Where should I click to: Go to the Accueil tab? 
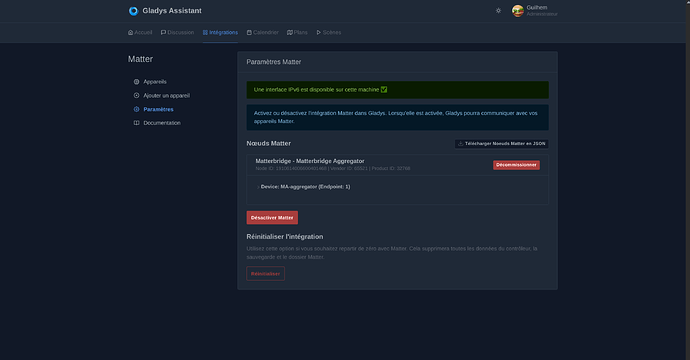click(140, 33)
